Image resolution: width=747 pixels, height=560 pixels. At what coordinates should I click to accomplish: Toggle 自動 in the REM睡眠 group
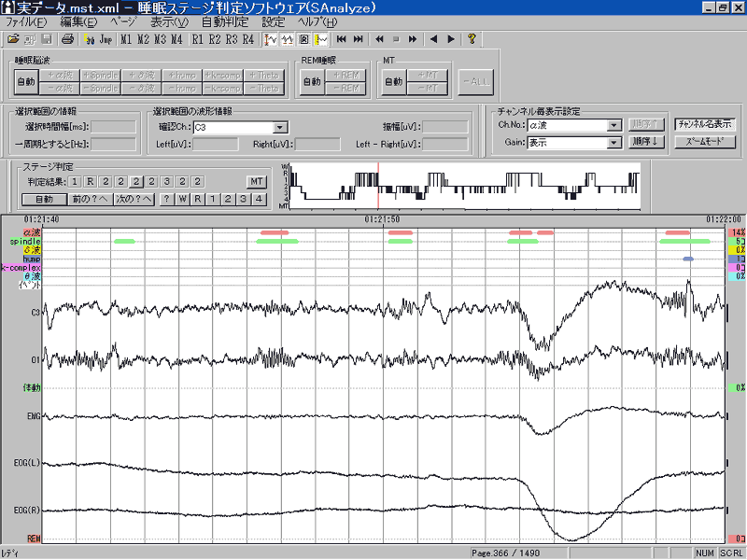312,82
